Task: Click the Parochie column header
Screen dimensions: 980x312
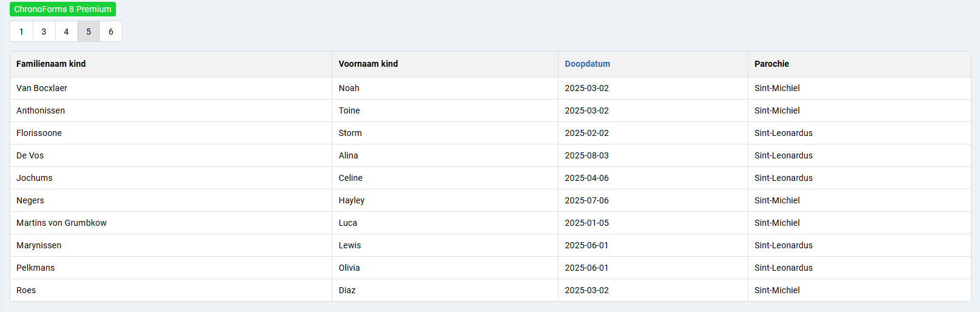Action: (771, 64)
